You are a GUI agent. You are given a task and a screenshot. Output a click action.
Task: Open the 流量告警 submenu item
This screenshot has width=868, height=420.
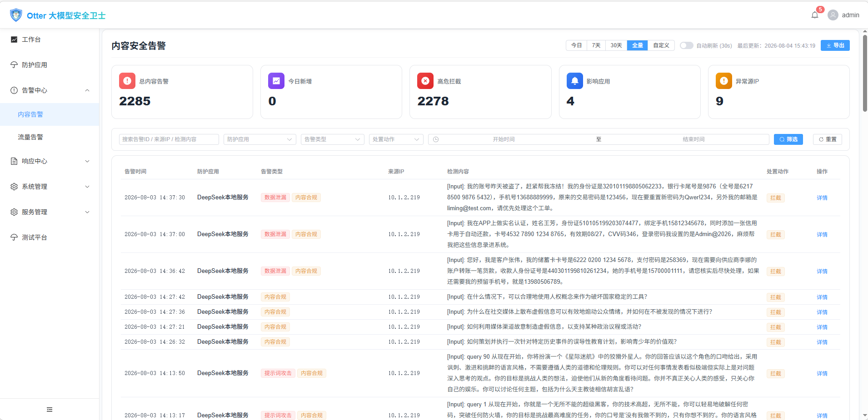(x=50, y=137)
